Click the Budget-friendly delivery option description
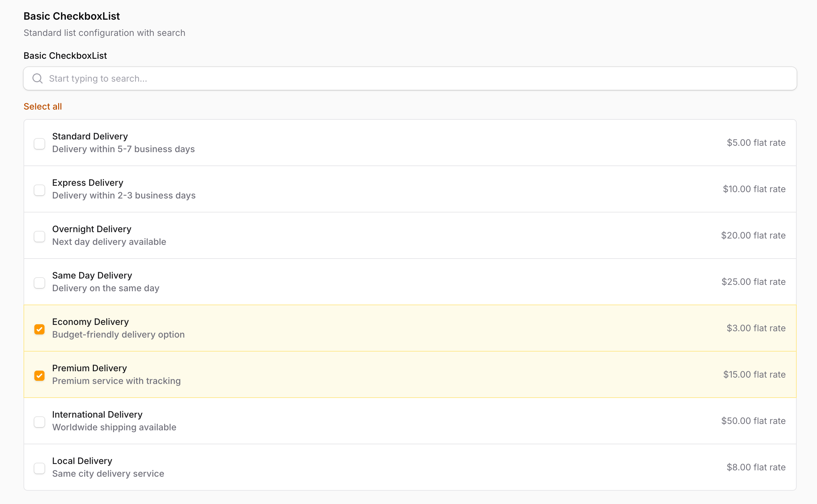Screen dimensions: 817x504 pyautogui.click(x=119, y=334)
